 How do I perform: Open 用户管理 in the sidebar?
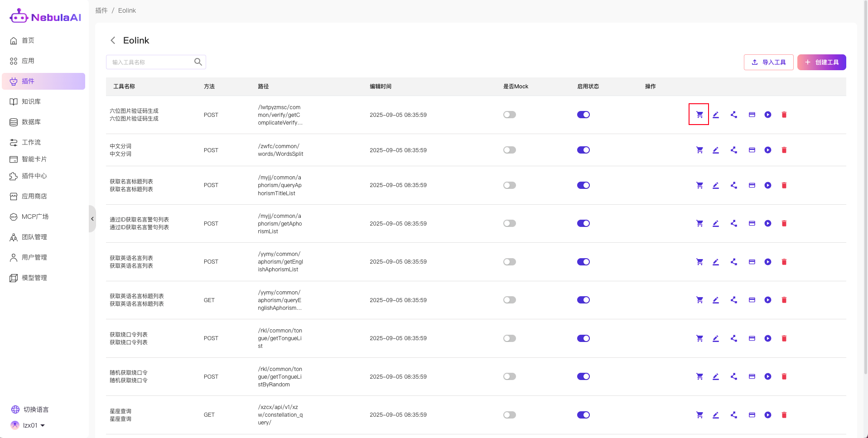click(x=43, y=257)
